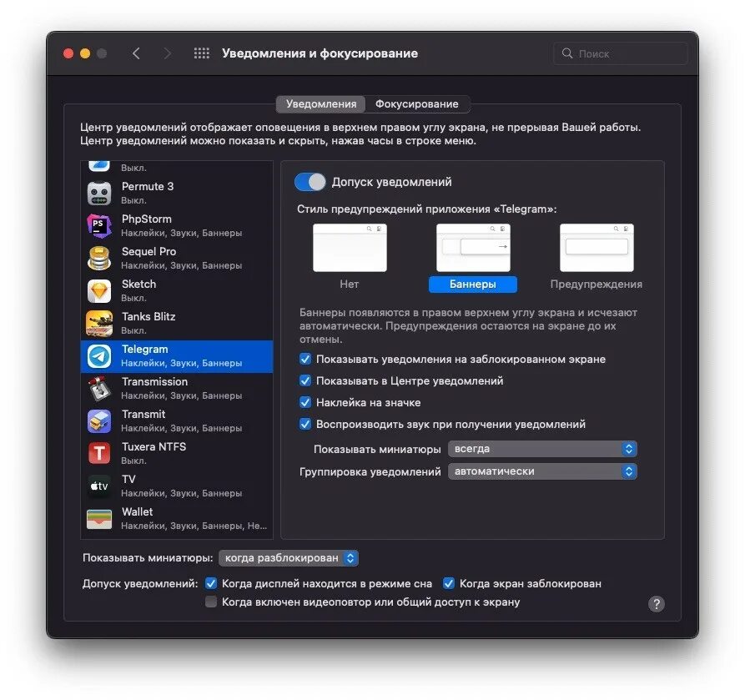
Task: Click the PhpStorm app icon
Action: (x=99, y=226)
